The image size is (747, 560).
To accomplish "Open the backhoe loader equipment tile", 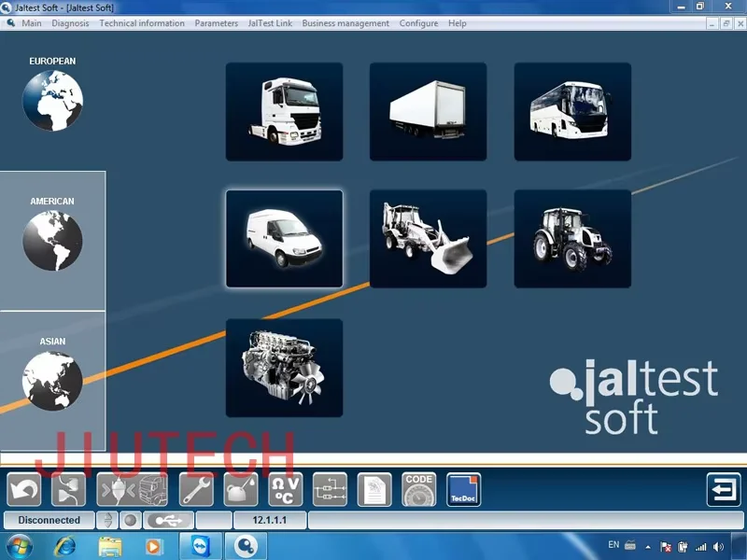I will 428,239.
